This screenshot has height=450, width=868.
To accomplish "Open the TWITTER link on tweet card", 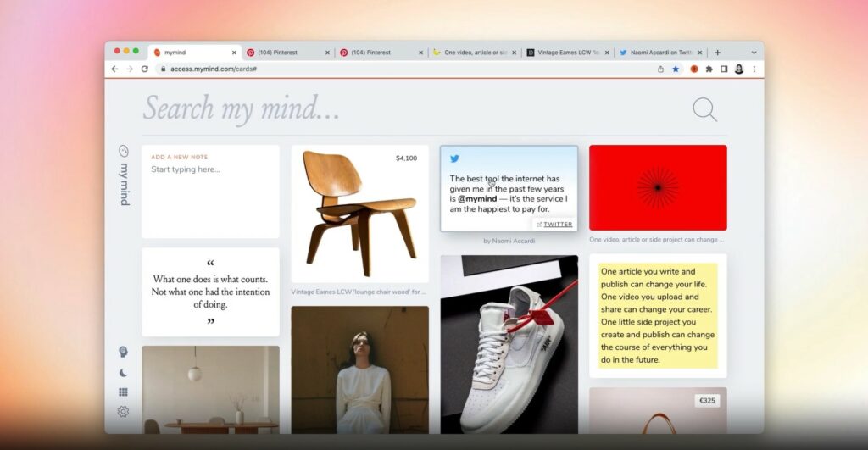I will point(554,225).
